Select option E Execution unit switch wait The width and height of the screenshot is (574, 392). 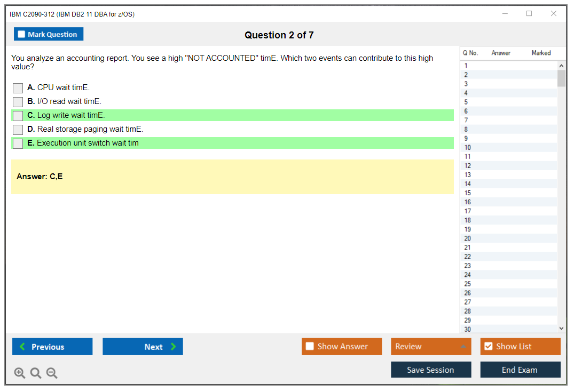point(18,143)
